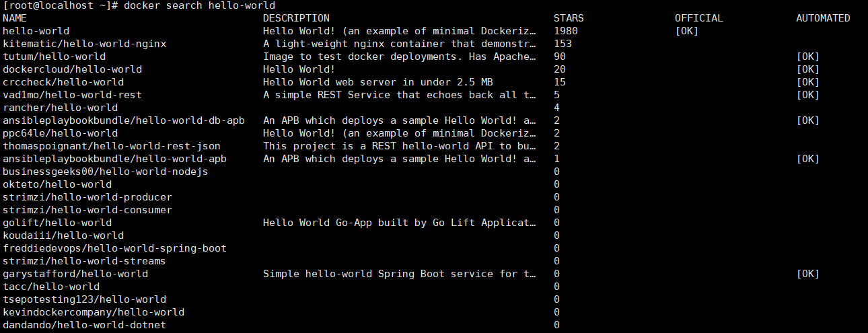Viewport: 868px width, 333px height.
Task: Click the thomaspoignant/hello-world-rest-json image name
Action: [x=111, y=146]
